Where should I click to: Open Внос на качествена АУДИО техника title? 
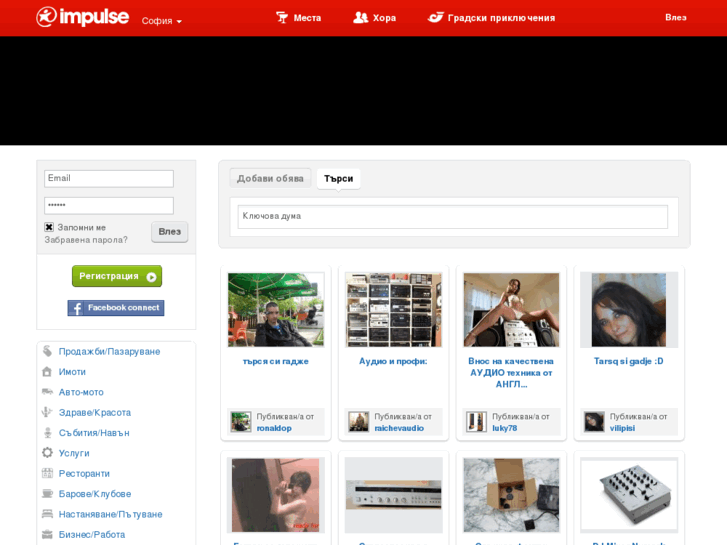511,373
